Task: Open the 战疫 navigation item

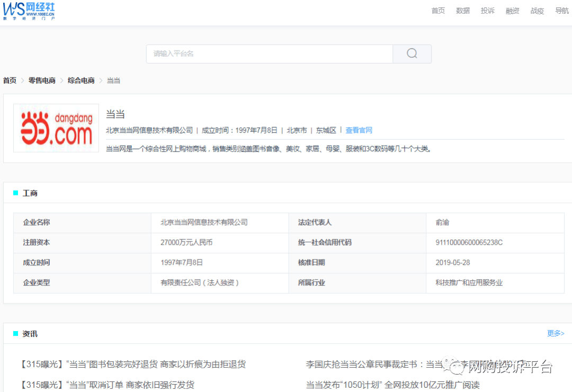Action: (x=537, y=10)
